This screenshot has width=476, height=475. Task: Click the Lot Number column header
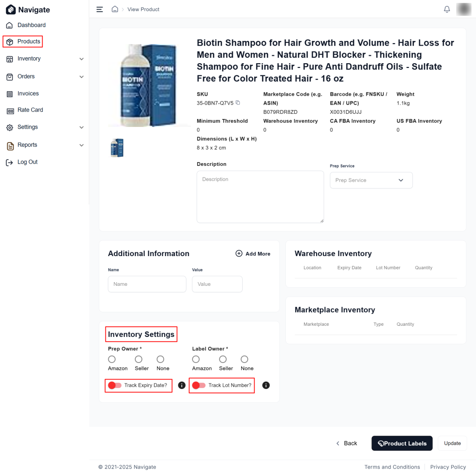point(388,268)
